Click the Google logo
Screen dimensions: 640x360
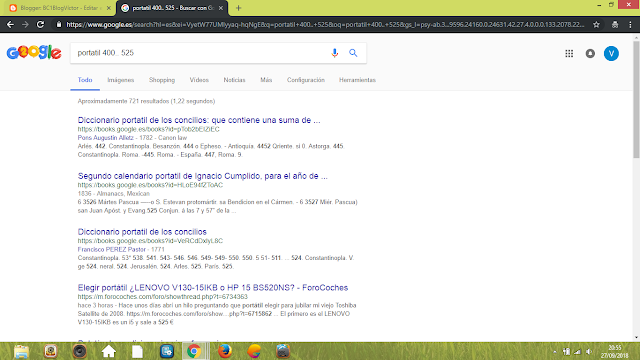(34, 53)
